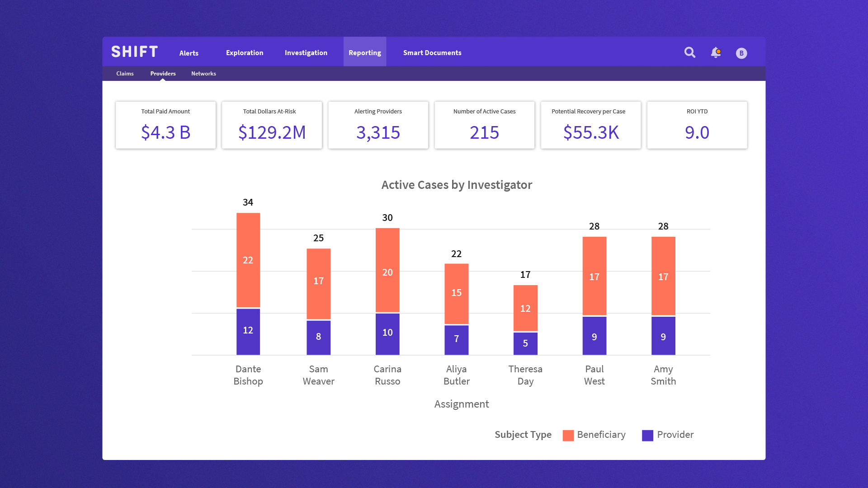Select the ROI YTD card

tap(697, 125)
